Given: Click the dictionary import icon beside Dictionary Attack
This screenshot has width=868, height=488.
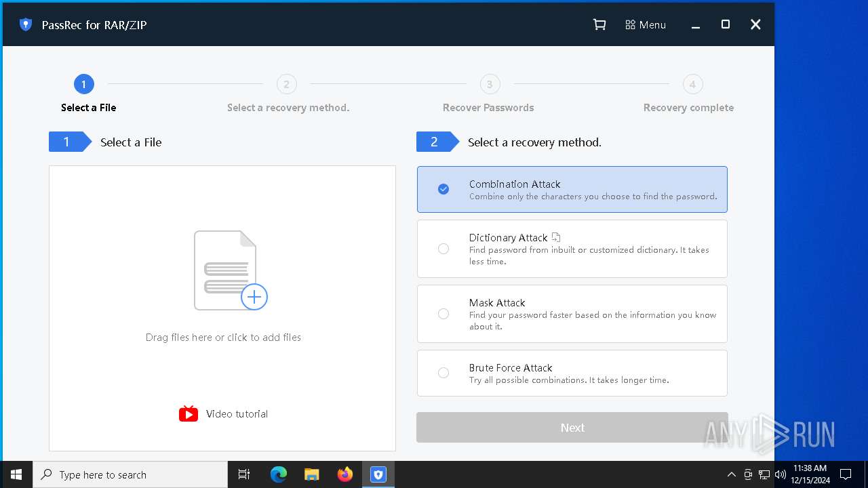Looking at the screenshot, I should [556, 237].
